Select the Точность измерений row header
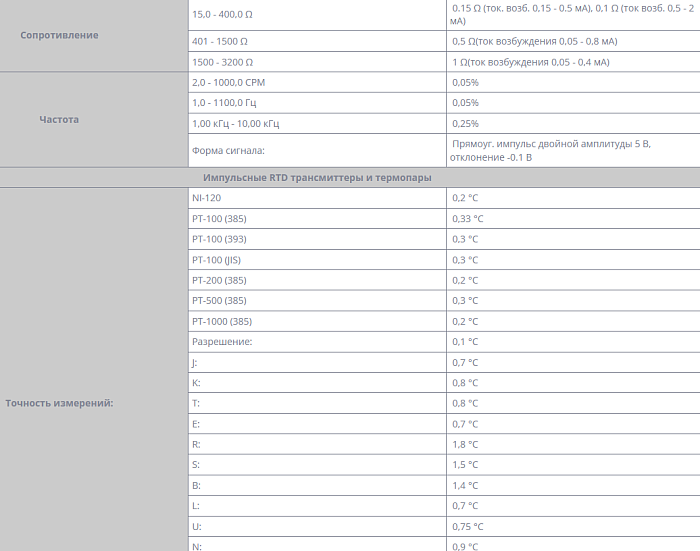Image resolution: width=700 pixels, height=551 pixels. [x=59, y=403]
